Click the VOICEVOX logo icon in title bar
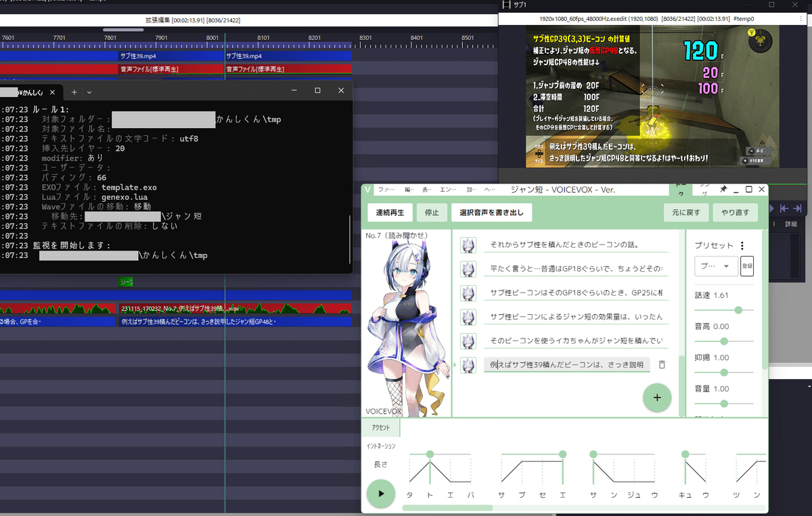Image resolution: width=812 pixels, height=516 pixels. 367,190
